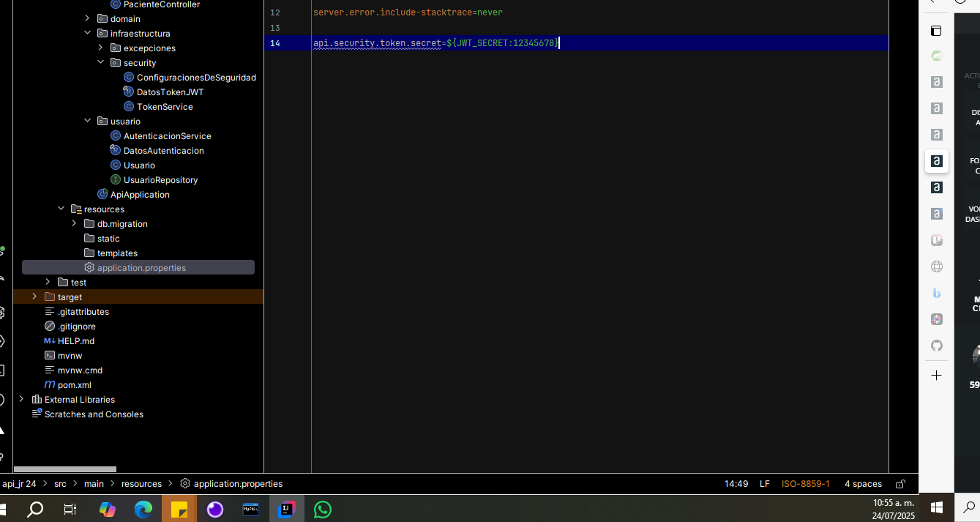Viewport: 980px width, 522px height.
Task: Select the highlighted white 'a' tab in sidebar
Action: [936, 161]
